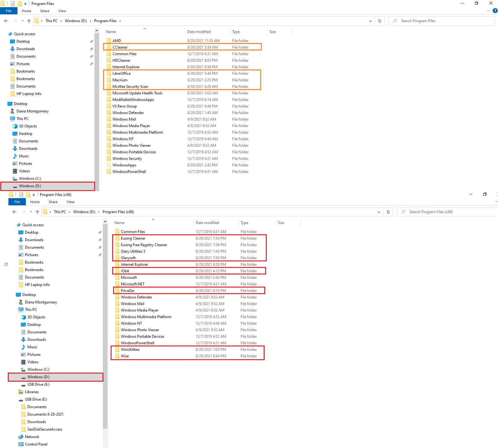Open SanDiskSecureAccess folder in bottom sidebar
This screenshot has width=498, height=448.
pos(45,429)
